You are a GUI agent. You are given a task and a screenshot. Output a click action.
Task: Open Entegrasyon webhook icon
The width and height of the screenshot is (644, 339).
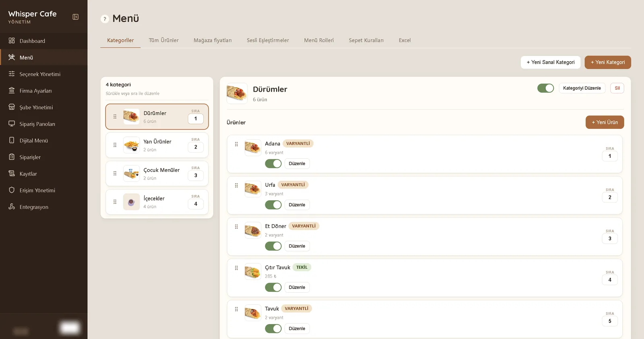point(12,207)
